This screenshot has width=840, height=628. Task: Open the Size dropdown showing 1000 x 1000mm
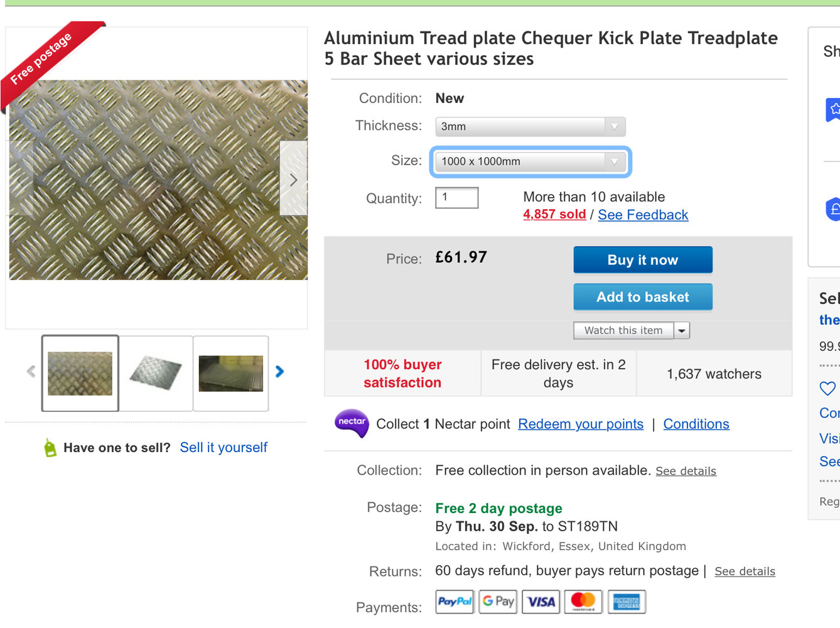[x=530, y=161]
